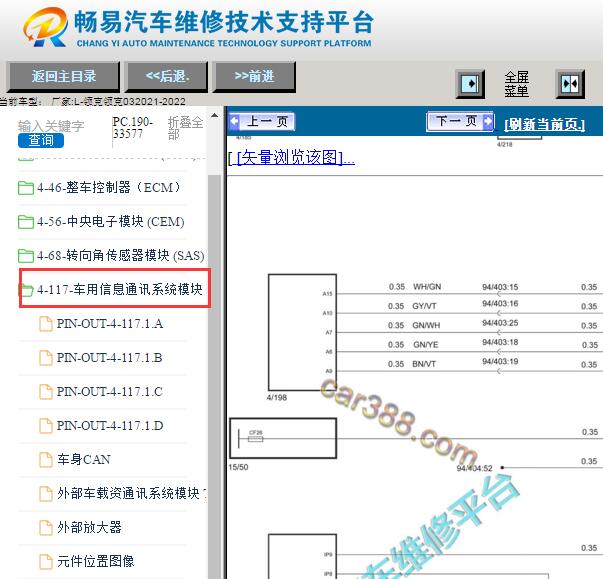This screenshot has width=603, height=579.
Task: Click page icon of PIN-OUT-4-117.1.B
Action: (46, 358)
